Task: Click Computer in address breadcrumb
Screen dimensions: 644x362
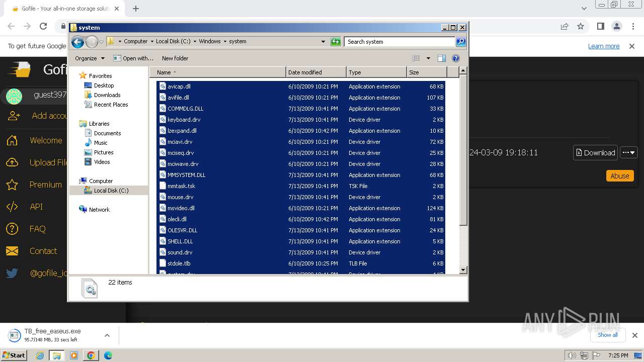Action: [136, 42]
